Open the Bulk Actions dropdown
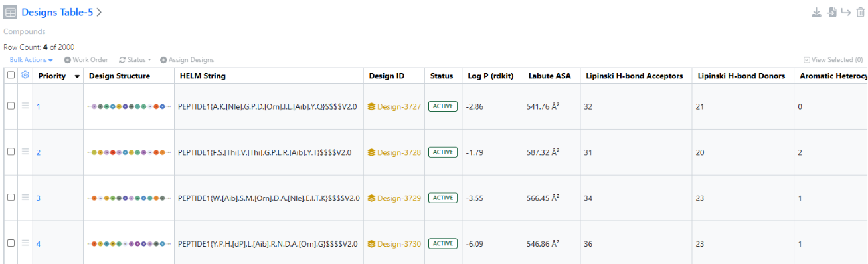This screenshot has height=264, width=868. (31, 60)
